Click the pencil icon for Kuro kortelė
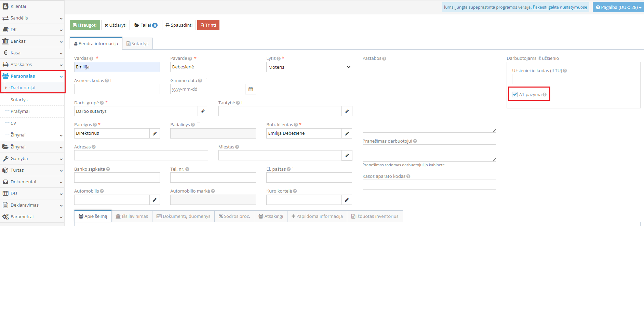 347,200
